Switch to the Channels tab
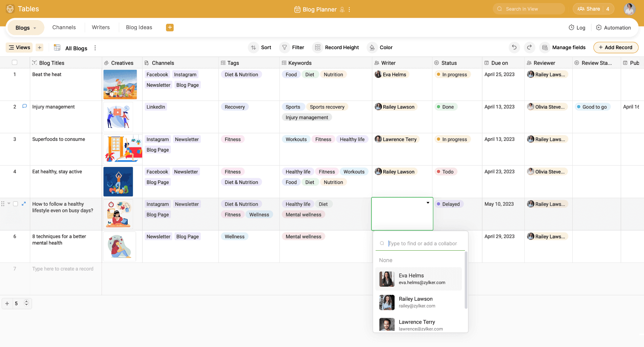 (x=64, y=27)
